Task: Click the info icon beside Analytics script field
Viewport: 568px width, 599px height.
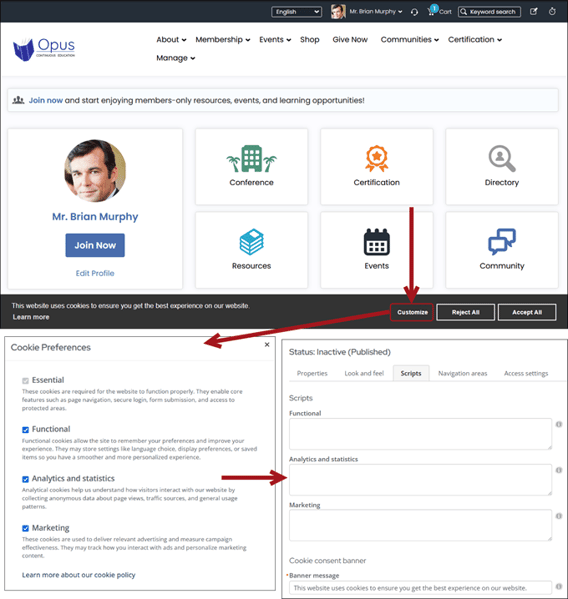Action: (x=558, y=470)
